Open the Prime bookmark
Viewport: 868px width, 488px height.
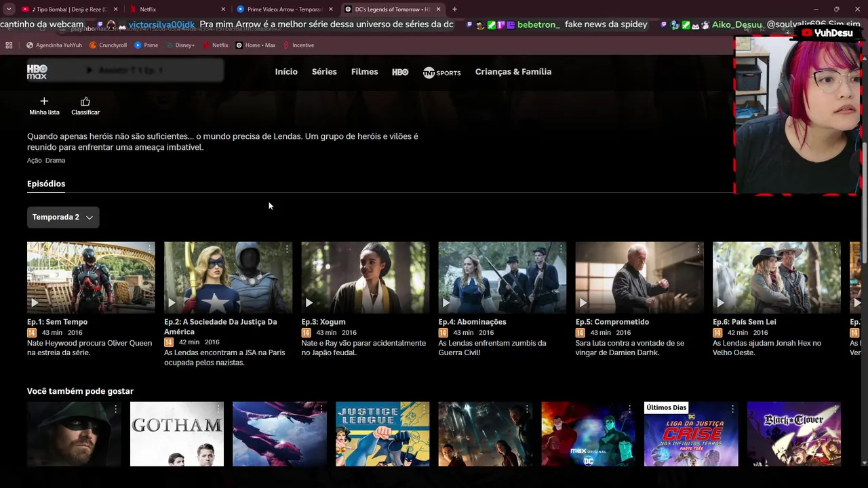(x=146, y=45)
